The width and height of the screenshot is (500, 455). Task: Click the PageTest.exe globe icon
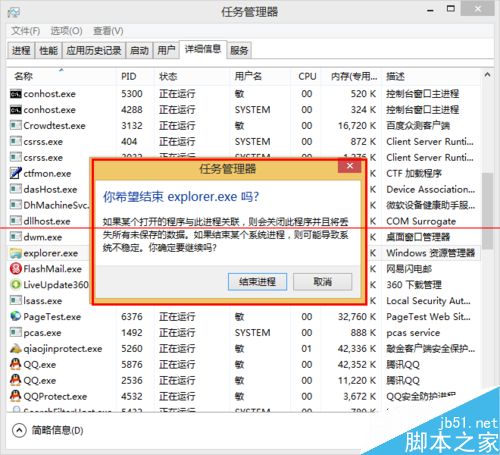point(16,316)
